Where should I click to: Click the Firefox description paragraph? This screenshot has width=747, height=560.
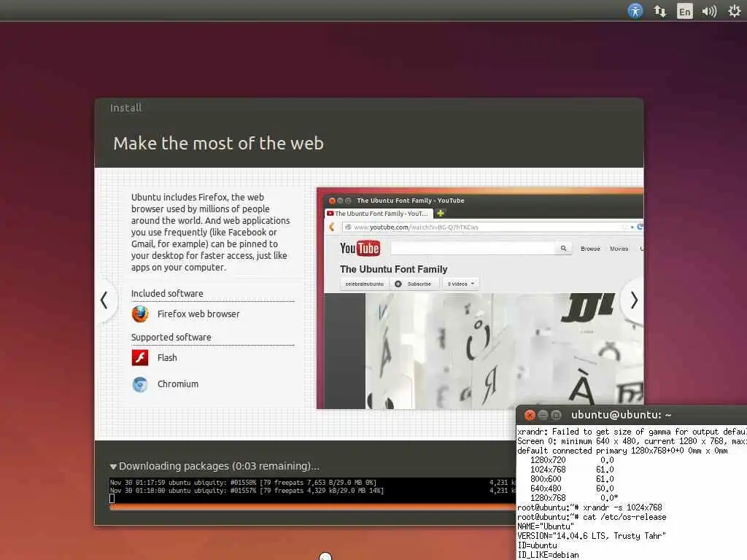coord(211,233)
